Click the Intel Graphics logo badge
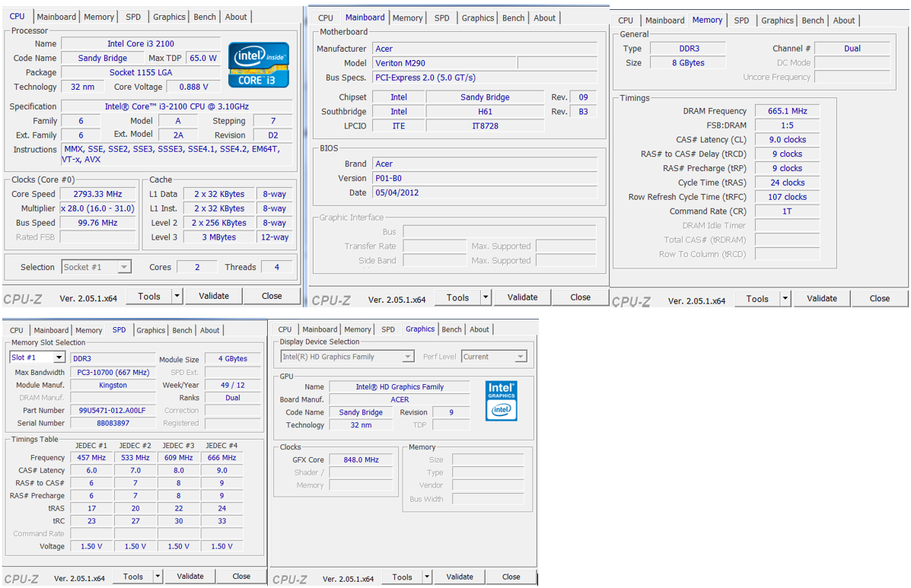The height and width of the screenshot is (588, 911). [501, 401]
